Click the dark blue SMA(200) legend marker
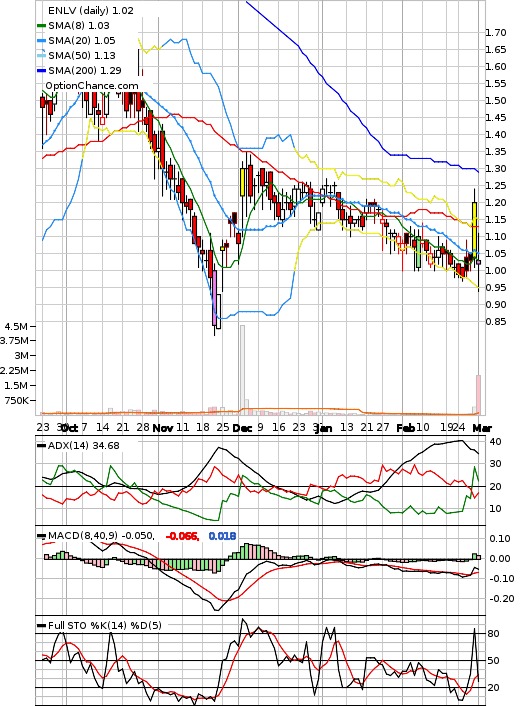This screenshot has width=526, height=706. tap(41, 71)
